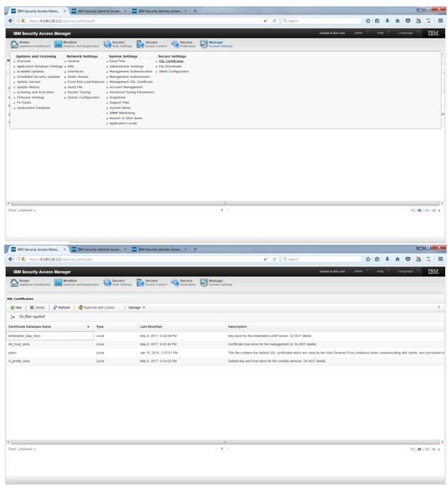Open Secure Federation icon in lower window
The height and width of the screenshot is (488, 448).
175,282
